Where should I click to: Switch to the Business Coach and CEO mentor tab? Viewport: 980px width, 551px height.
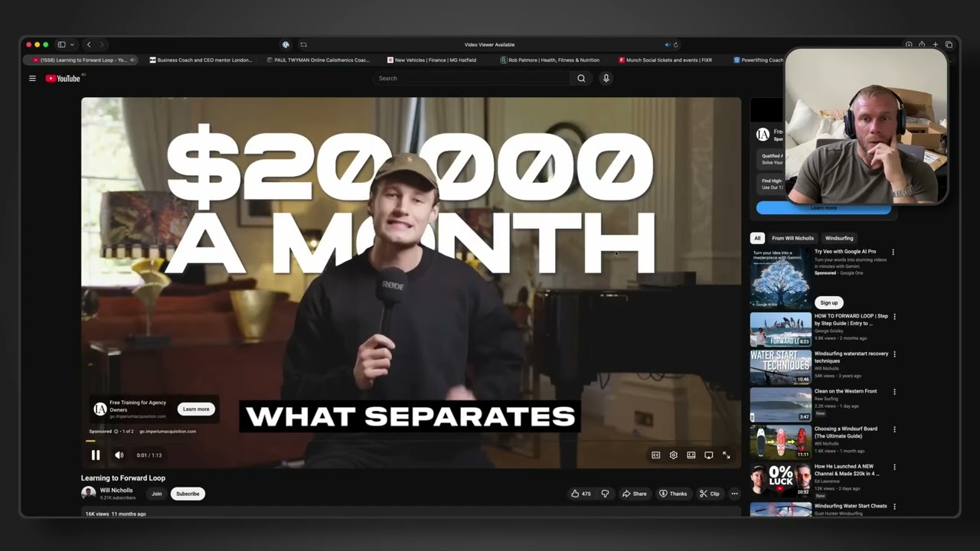(x=201, y=60)
